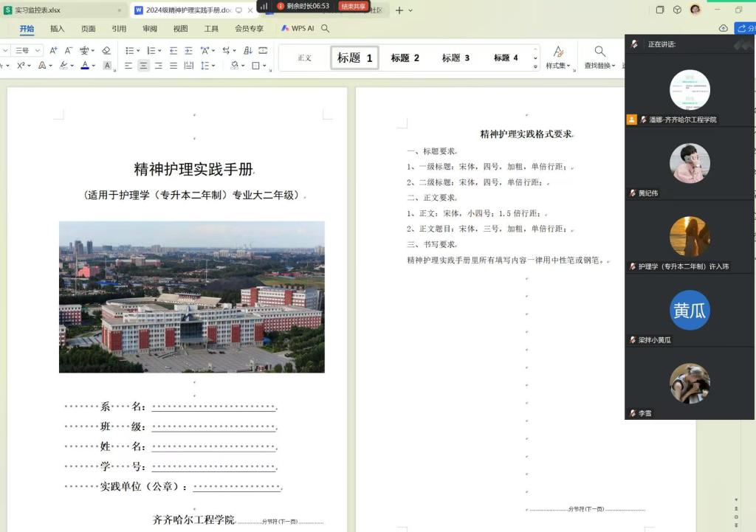Click the cloud upload icon
Screen dimensions: 756x532
coord(723,29)
